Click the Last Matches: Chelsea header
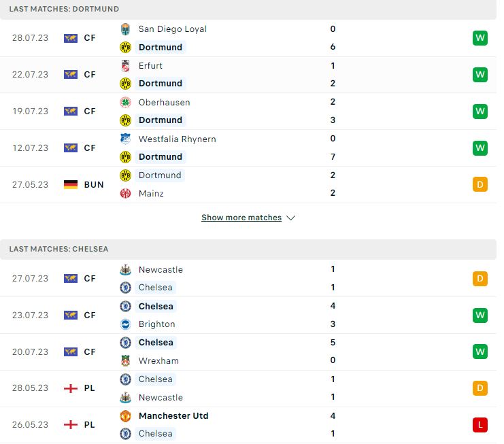Image resolution: width=504 pixels, height=444 pixels. coord(248,249)
